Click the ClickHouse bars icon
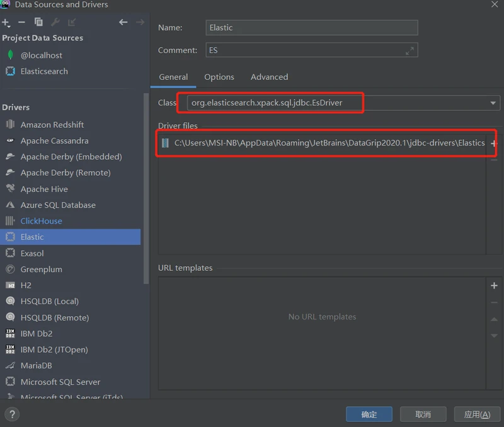 click(10, 220)
